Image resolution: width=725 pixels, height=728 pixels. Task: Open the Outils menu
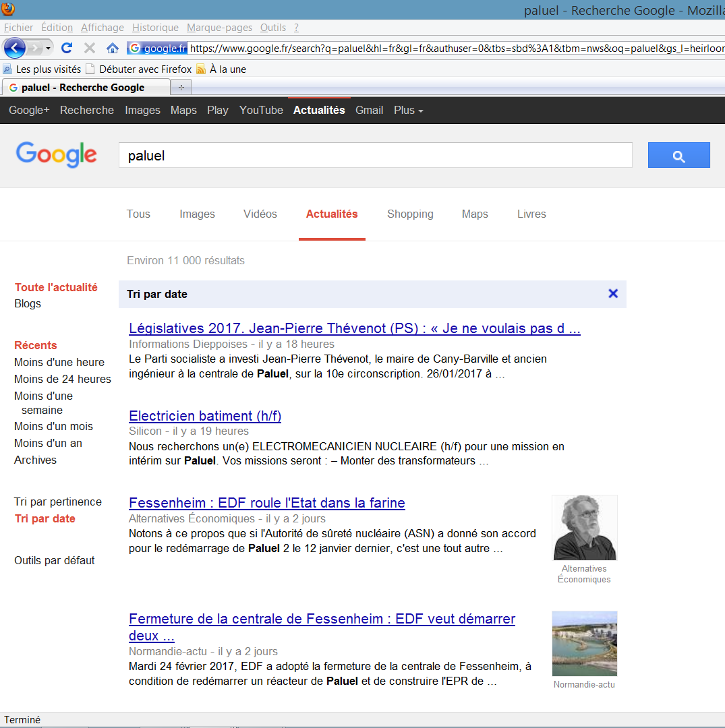[x=272, y=28]
